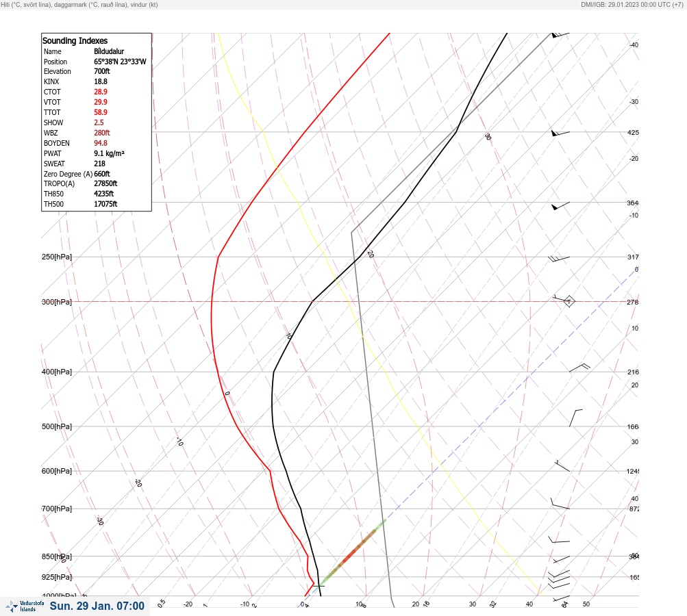Viewport: 687px width, 616px height.
Task: Select the wind barb at the 700hPa level
Action: tap(560, 504)
